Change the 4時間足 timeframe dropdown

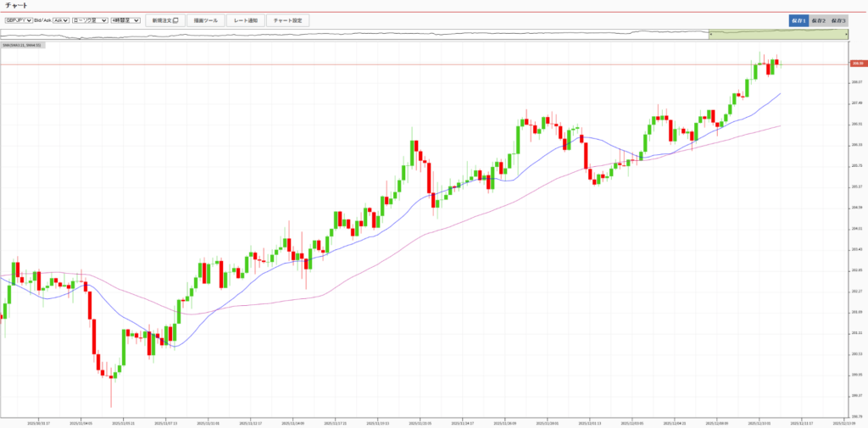coord(125,19)
